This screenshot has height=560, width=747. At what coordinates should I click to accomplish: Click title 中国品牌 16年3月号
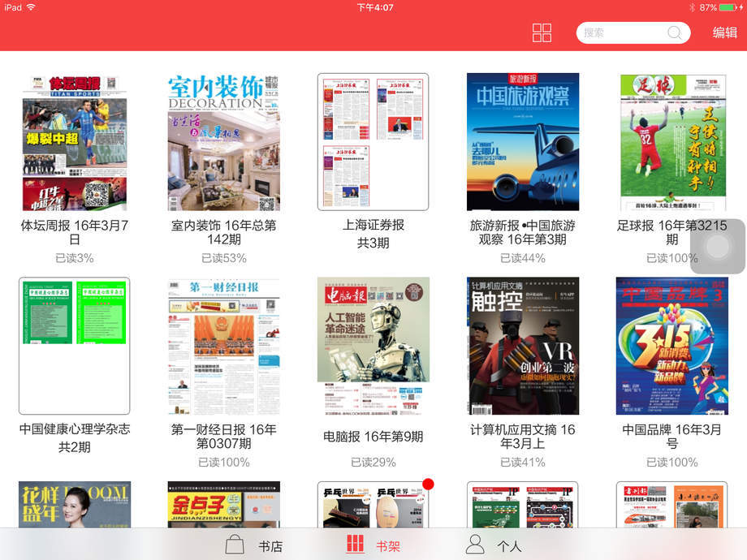(672, 436)
